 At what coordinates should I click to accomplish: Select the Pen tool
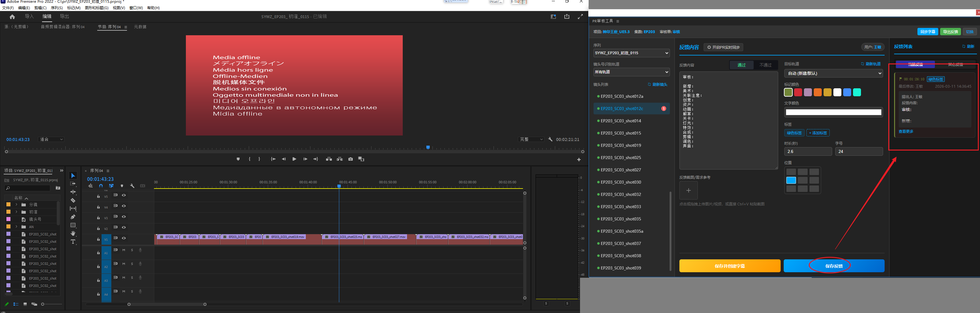pyautogui.click(x=73, y=217)
